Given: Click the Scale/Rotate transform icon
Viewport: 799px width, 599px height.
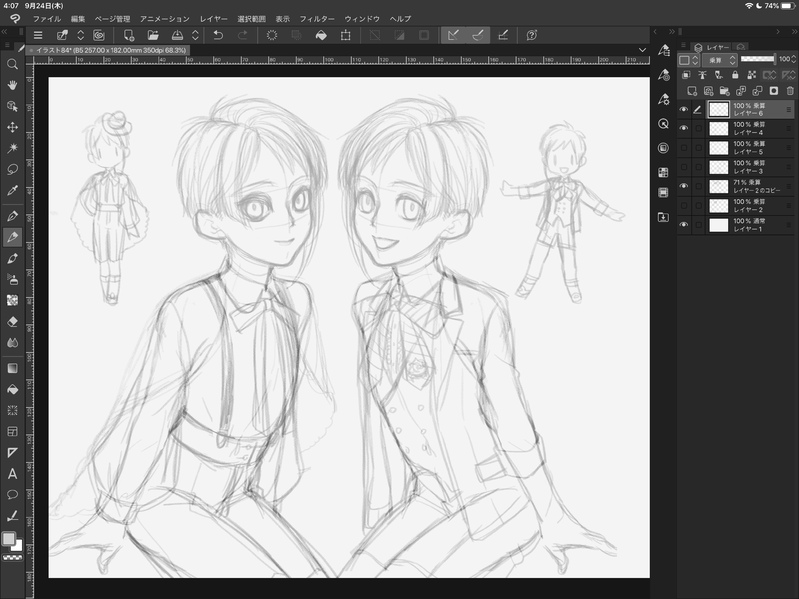Looking at the screenshot, I should pyautogui.click(x=345, y=35).
